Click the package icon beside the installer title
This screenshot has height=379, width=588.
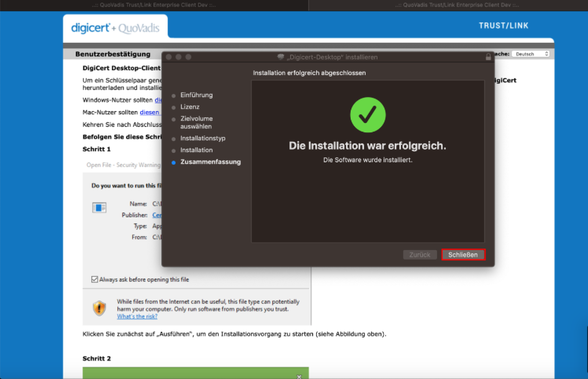point(281,57)
